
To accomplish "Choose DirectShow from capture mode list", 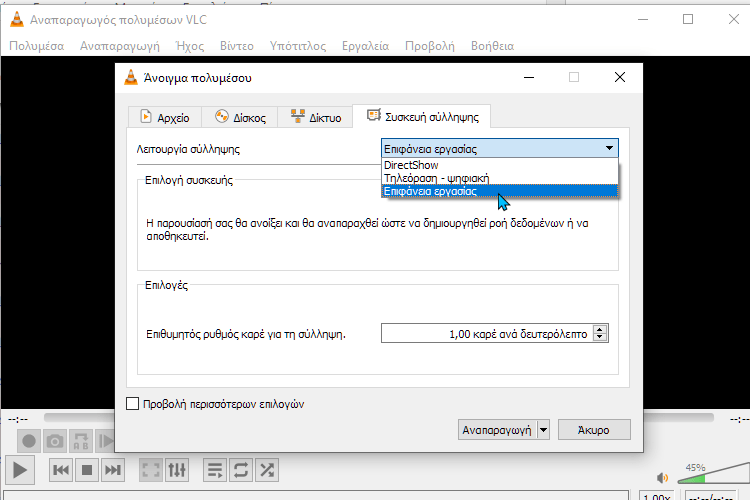I will tap(499, 165).
